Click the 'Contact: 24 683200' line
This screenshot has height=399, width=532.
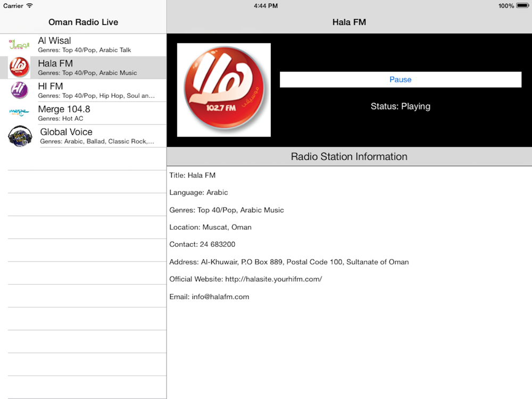[x=202, y=244]
